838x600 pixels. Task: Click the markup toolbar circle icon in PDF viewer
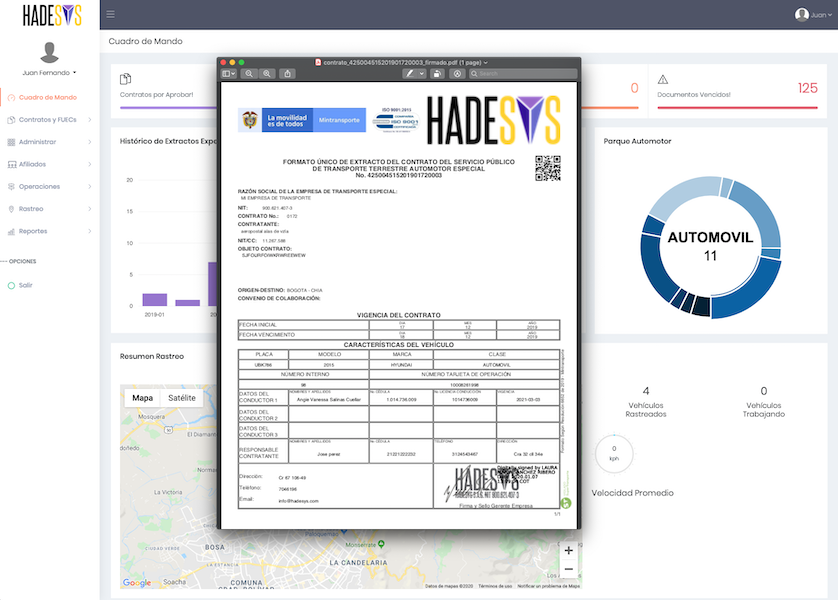click(457, 74)
